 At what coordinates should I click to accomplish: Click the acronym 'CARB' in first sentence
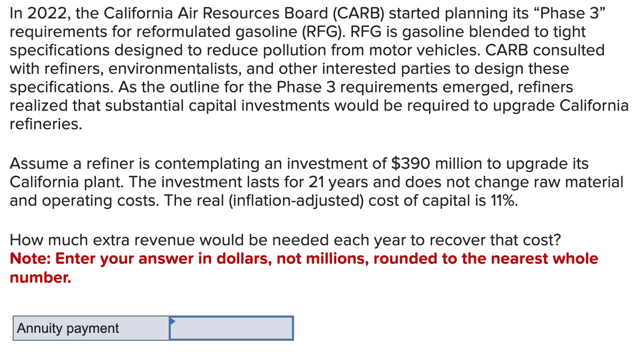tap(358, 13)
